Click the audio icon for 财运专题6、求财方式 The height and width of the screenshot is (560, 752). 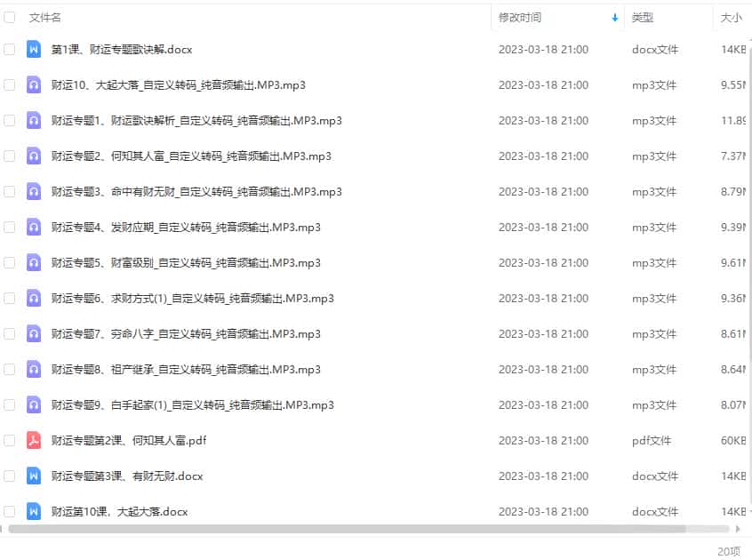pos(34,298)
